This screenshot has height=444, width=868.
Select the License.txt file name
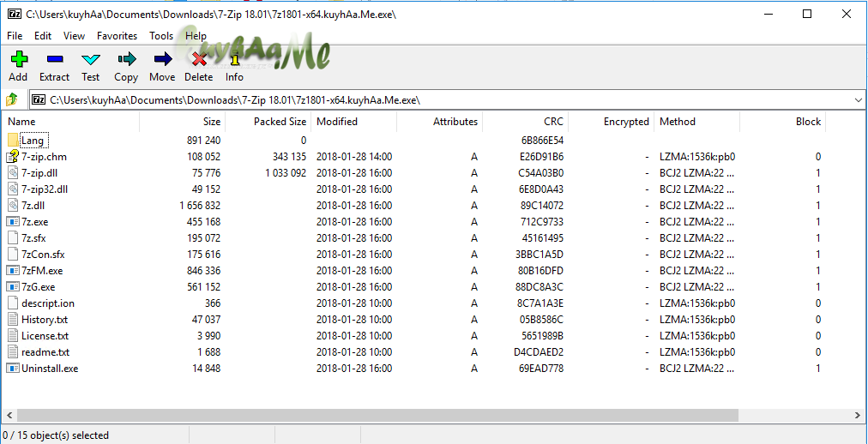click(x=45, y=336)
